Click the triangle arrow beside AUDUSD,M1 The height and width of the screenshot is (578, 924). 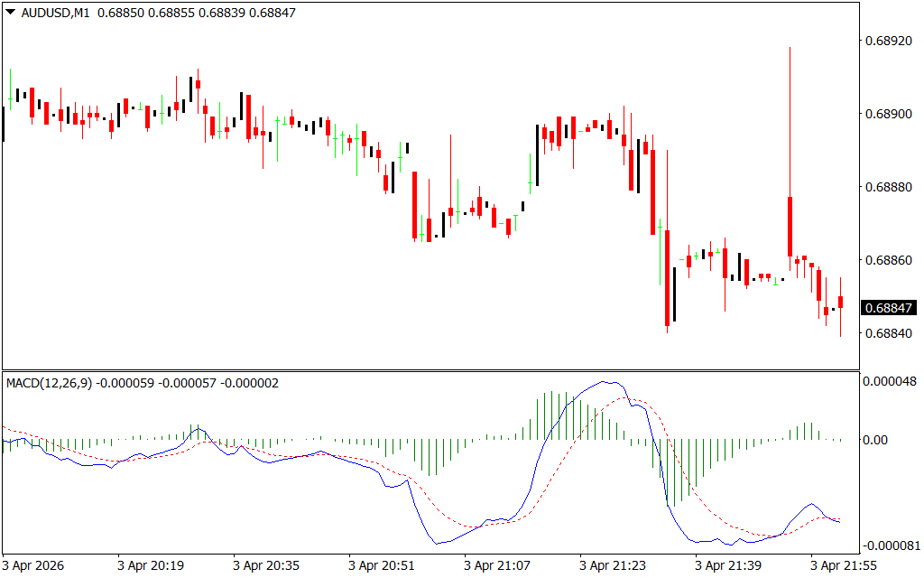point(10,14)
